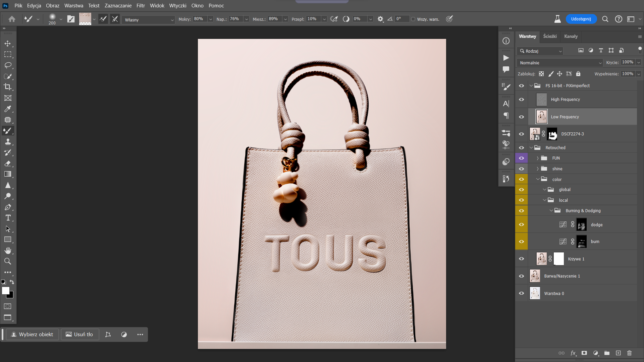Select the Frame tool
644x362 pixels.
coord(8,98)
